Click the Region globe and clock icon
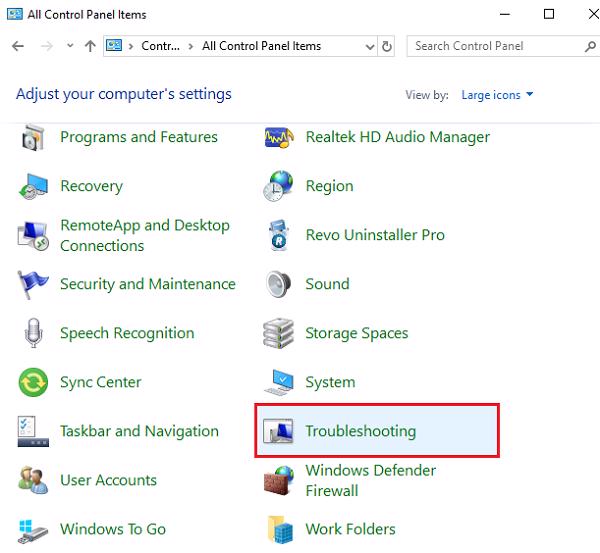600x553 pixels. (x=279, y=186)
